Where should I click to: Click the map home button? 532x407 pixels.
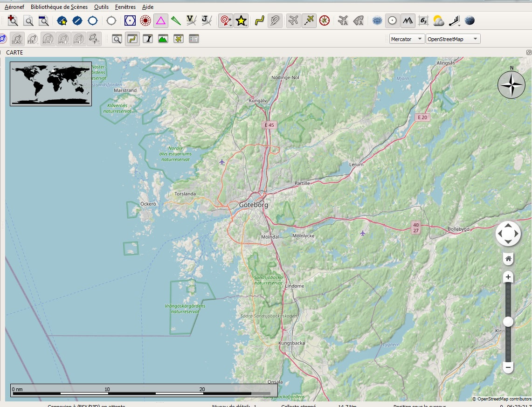tap(508, 259)
